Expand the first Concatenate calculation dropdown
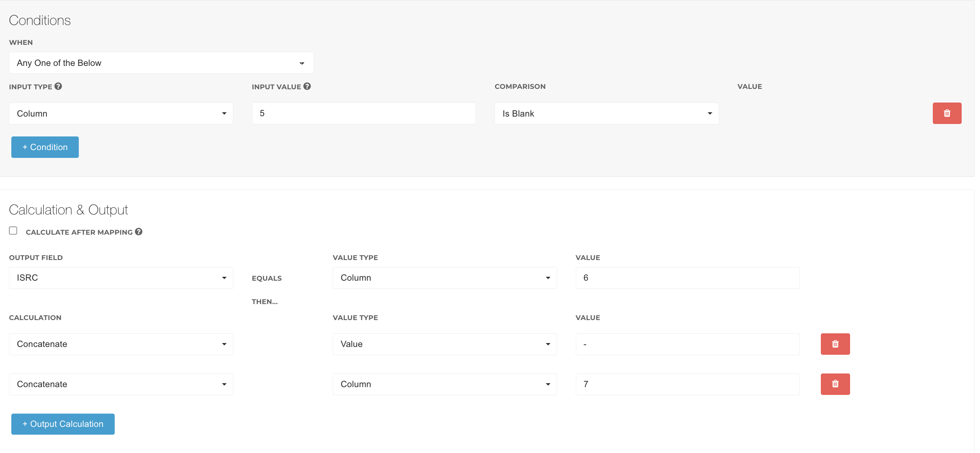The image size is (980, 453). pos(121,344)
